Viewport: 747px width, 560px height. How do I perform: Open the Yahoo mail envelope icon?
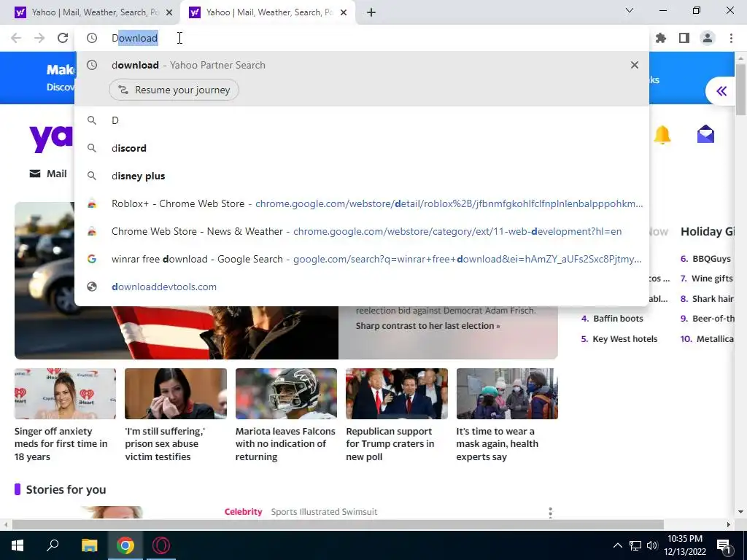[705, 134]
